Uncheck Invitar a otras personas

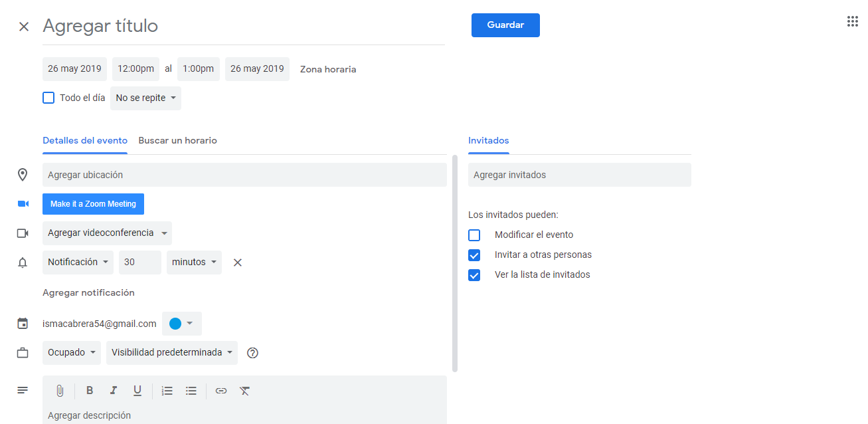(474, 255)
